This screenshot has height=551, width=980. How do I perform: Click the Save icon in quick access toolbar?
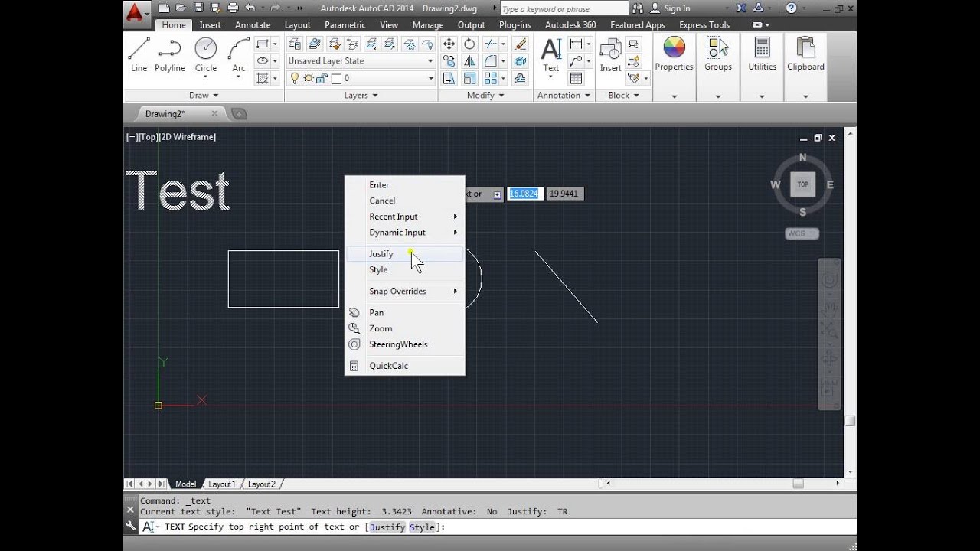coord(198,8)
